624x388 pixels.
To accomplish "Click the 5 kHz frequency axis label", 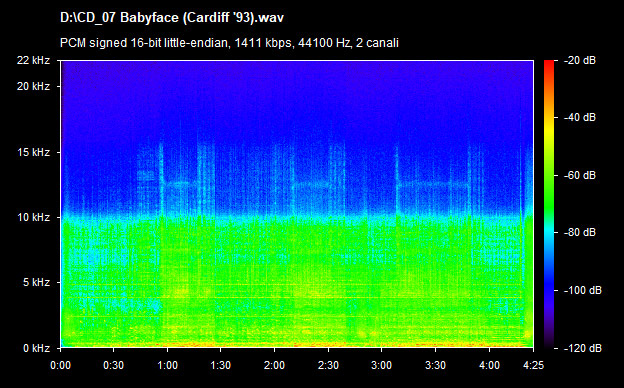I will pyautogui.click(x=36, y=283).
